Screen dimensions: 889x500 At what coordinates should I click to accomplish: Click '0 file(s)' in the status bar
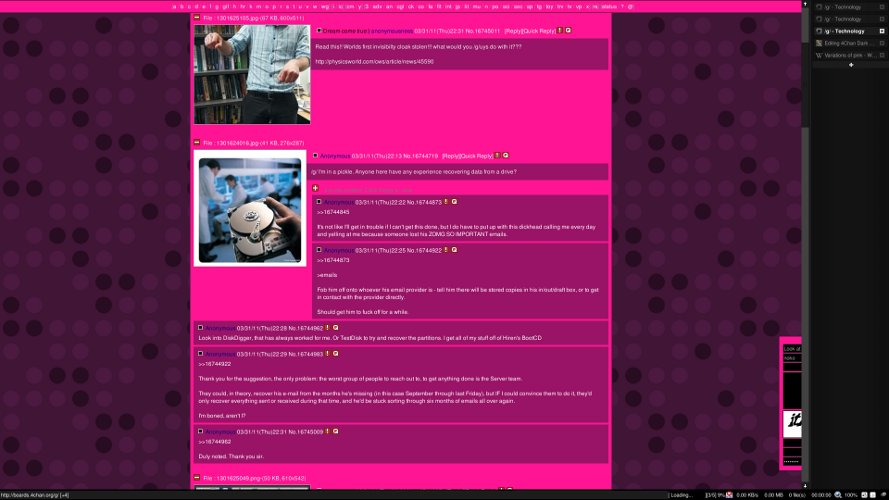tap(797, 495)
